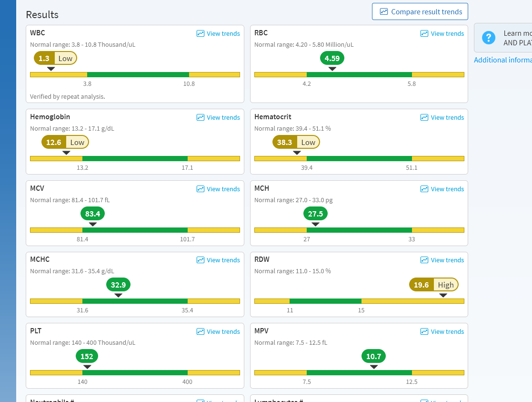532x402 pixels.
Task: Click the trend chart icon on RBC card
Action: (424, 33)
